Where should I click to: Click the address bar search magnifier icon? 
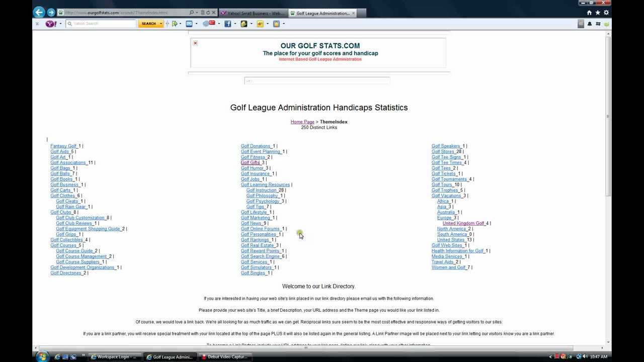pos(192,13)
